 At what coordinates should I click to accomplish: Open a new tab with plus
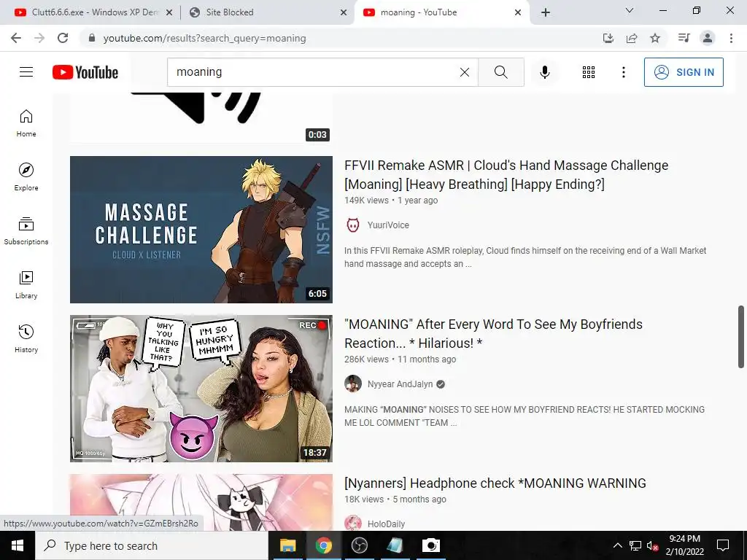click(x=546, y=12)
